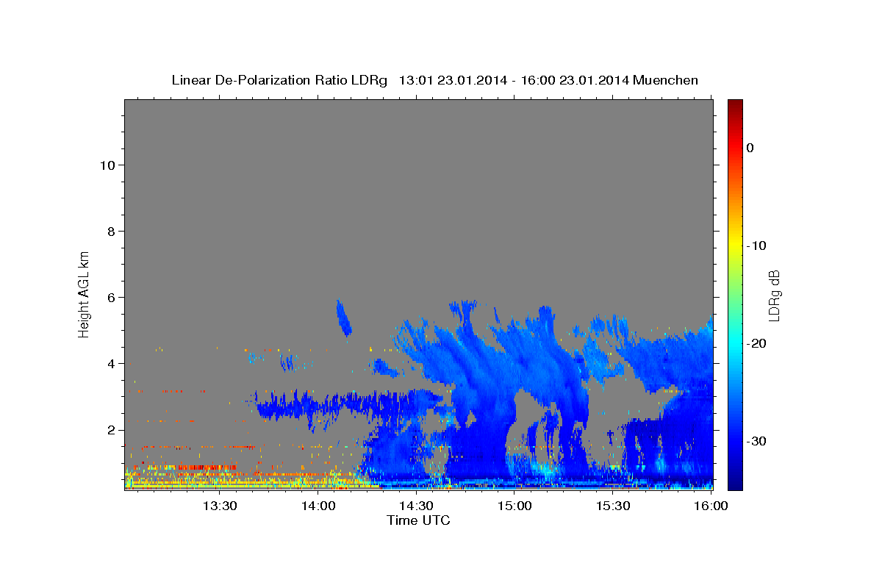Image resolution: width=882 pixels, height=588 pixels.
Task: Click the 'Time UTC' axis label
Action: pos(418,520)
